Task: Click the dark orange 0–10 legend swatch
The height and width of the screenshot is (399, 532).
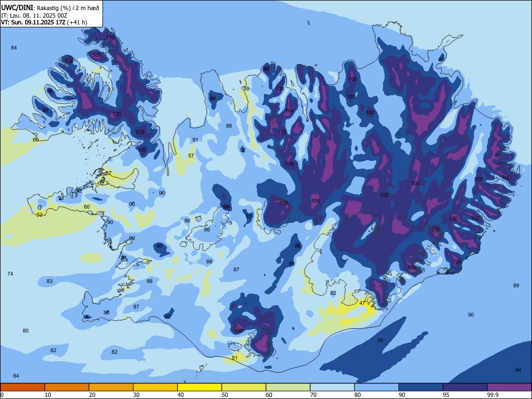Action: 22,387
